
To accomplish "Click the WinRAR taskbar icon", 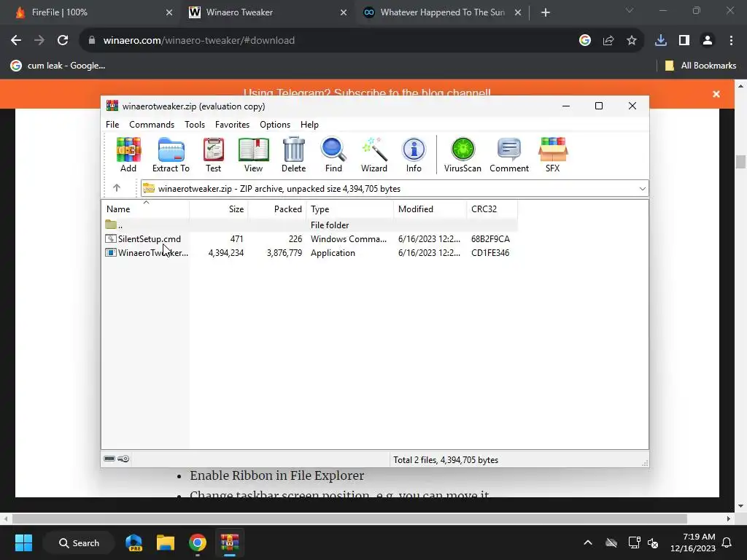I will coord(229,542).
